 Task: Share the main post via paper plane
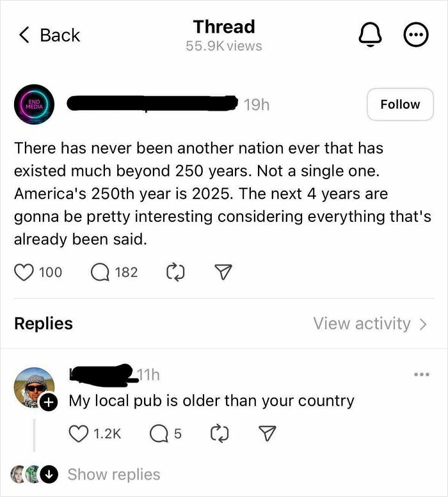click(223, 272)
